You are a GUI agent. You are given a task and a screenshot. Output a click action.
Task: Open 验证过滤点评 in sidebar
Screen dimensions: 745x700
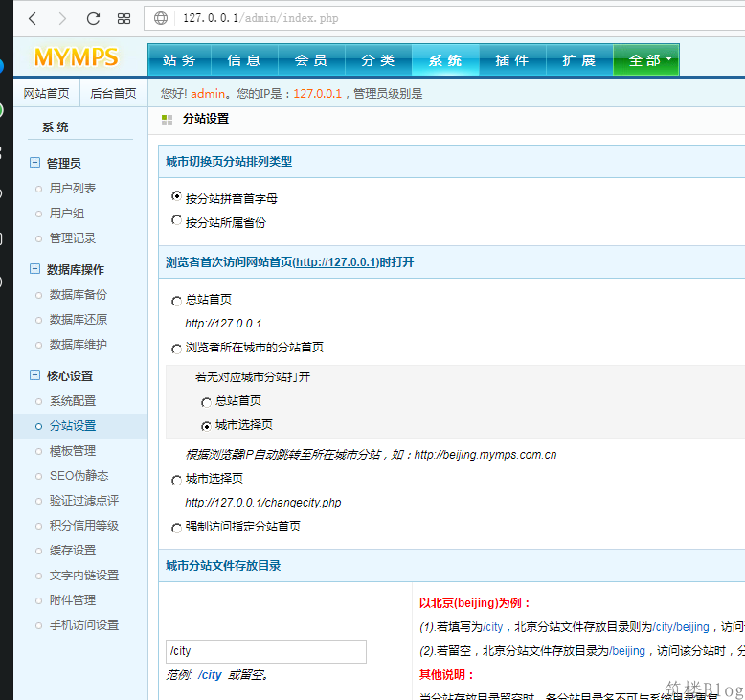tap(84, 501)
